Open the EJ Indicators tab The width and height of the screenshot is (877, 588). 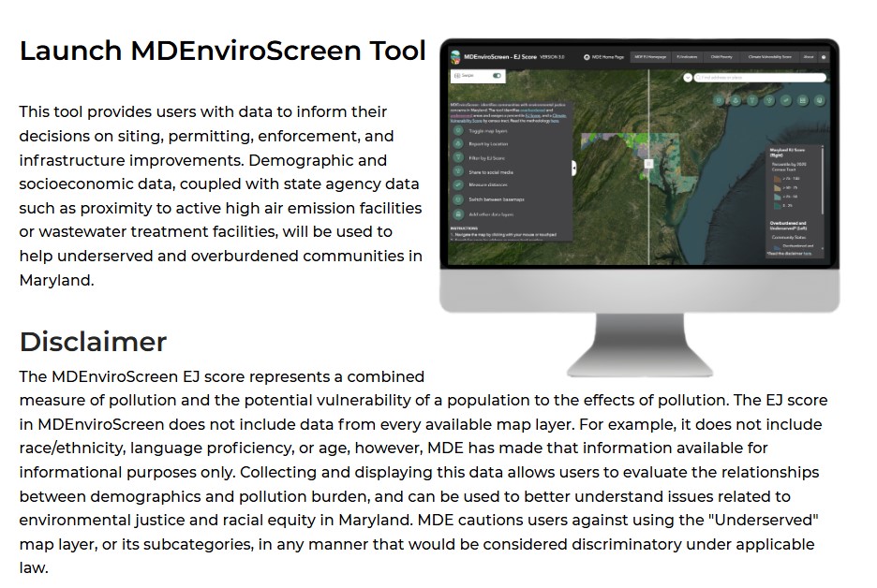pyautogui.click(x=687, y=57)
